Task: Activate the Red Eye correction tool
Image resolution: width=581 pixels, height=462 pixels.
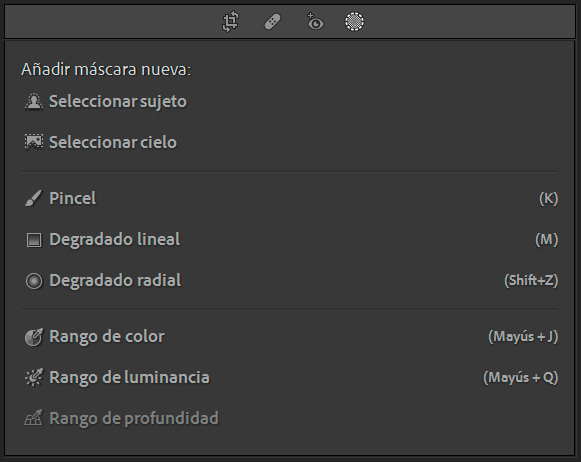Action: click(315, 21)
